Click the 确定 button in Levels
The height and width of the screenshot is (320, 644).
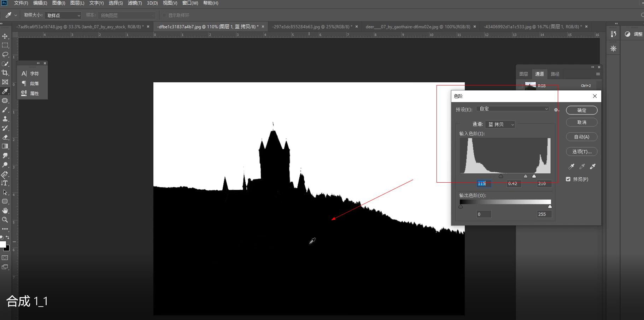pos(581,110)
